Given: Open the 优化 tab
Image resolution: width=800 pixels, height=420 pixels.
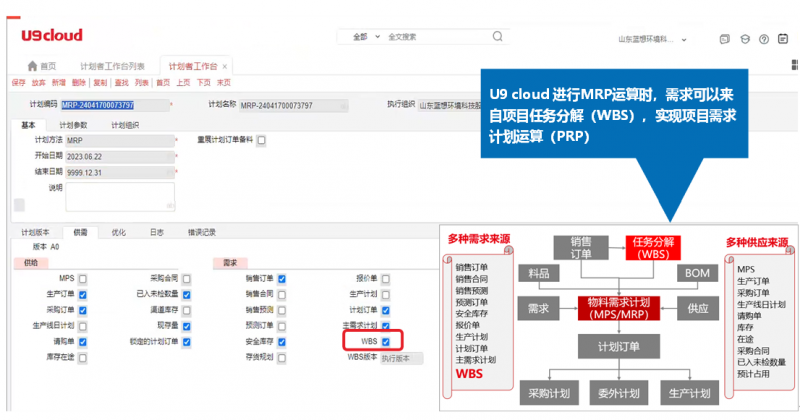Looking at the screenshot, I should click(x=118, y=232).
